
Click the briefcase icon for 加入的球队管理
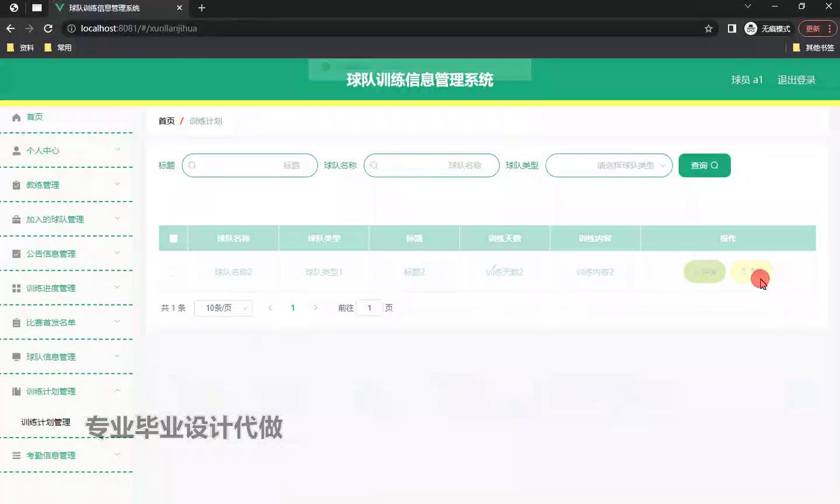(x=16, y=219)
